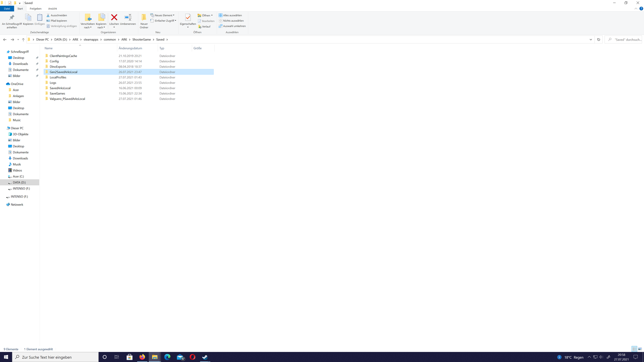Pin folder to Schnellzugriff
Image resolution: width=644 pixels, height=362 pixels.
coord(12,21)
